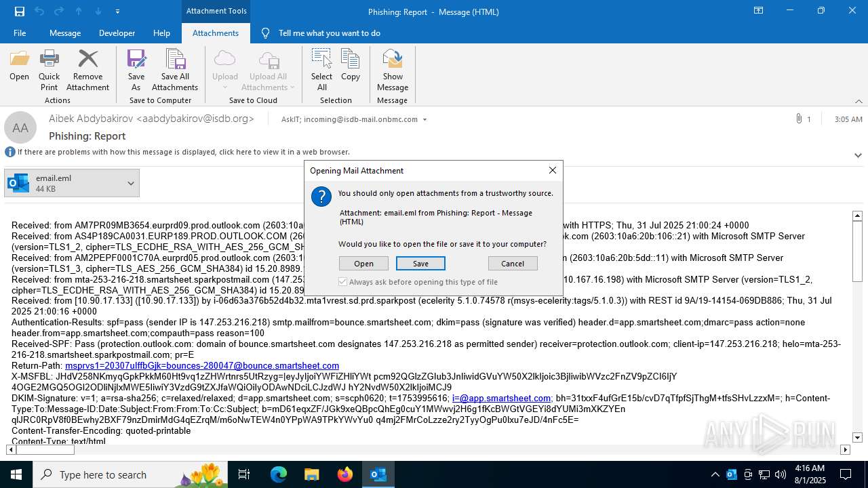Open the Windows Start menu
The width and height of the screenshot is (868, 488).
pos(16,474)
